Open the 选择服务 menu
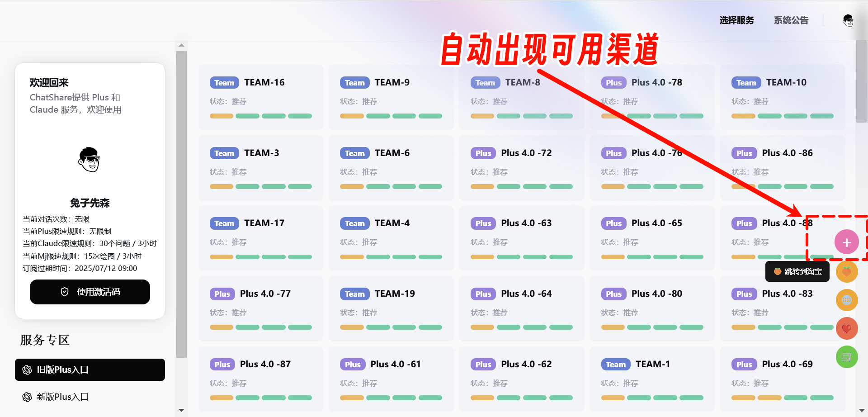868x417 pixels. click(736, 20)
